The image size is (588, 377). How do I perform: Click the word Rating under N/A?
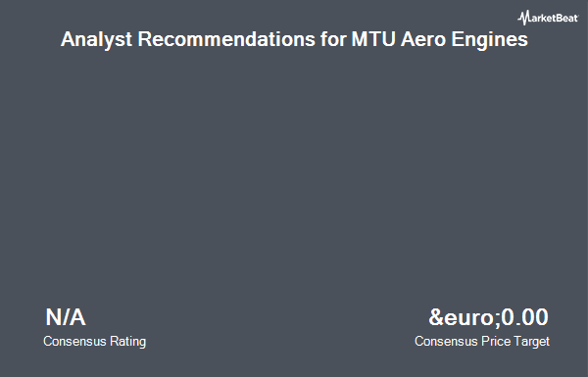(x=127, y=342)
